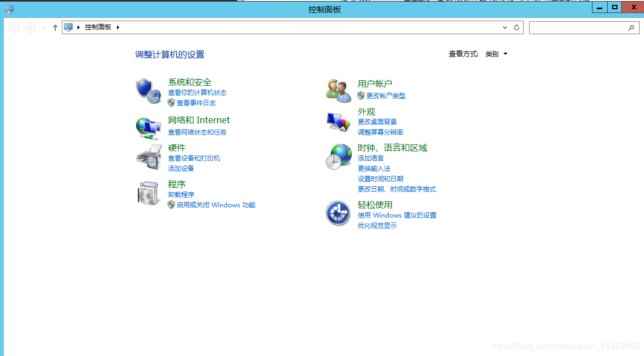Viewport: 644px width, 356px height.
Task: Click 卸载程序 link
Action: 181,195
